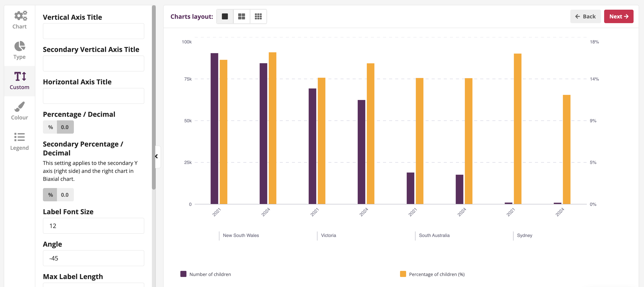Set primary axis format to percent
The width and height of the screenshot is (644, 287).
(x=50, y=127)
